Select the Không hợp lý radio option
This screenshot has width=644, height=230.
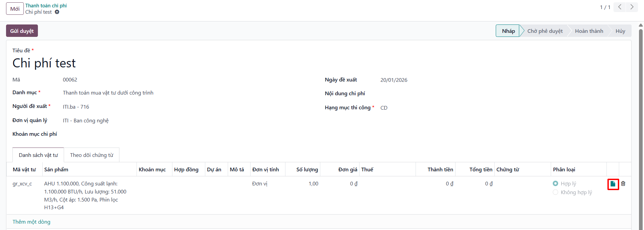pyautogui.click(x=555, y=192)
